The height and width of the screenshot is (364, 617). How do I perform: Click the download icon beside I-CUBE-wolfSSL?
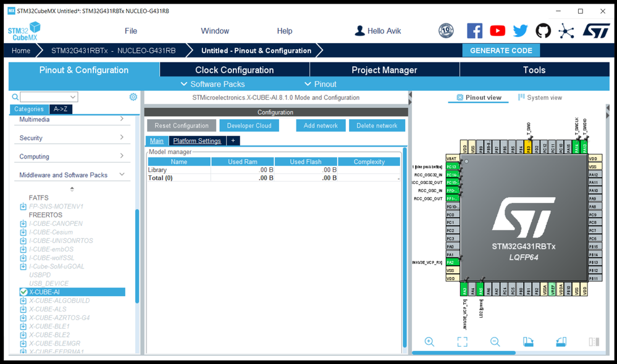click(x=23, y=258)
